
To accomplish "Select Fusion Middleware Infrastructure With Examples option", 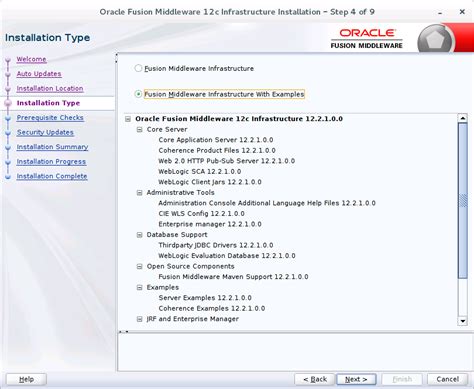I will [x=138, y=94].
